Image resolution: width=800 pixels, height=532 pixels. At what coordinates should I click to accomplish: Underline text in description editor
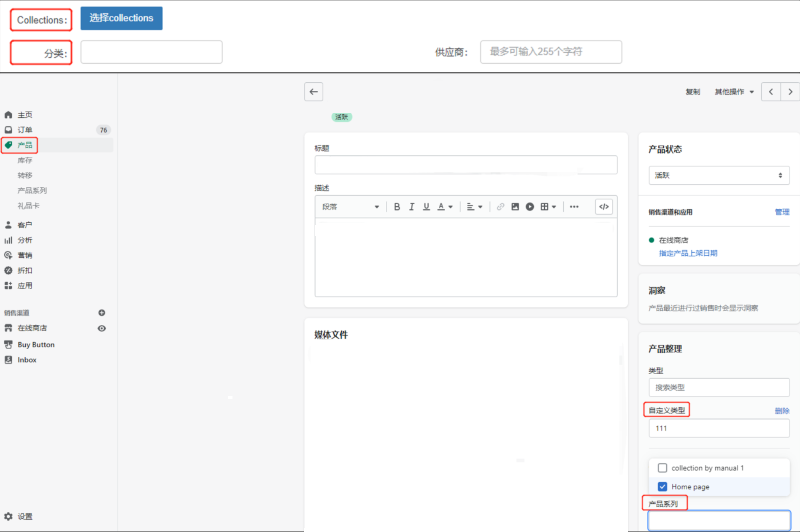tap(426, 207)
